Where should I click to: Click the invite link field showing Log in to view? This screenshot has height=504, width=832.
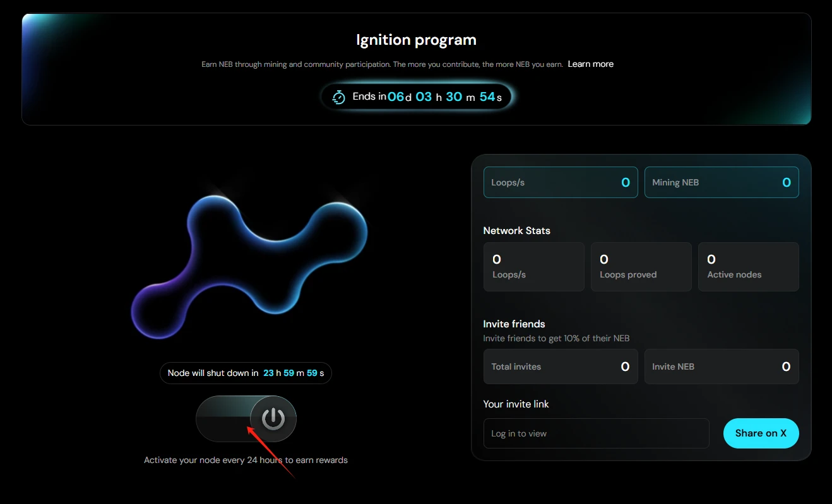pos(596,433)
